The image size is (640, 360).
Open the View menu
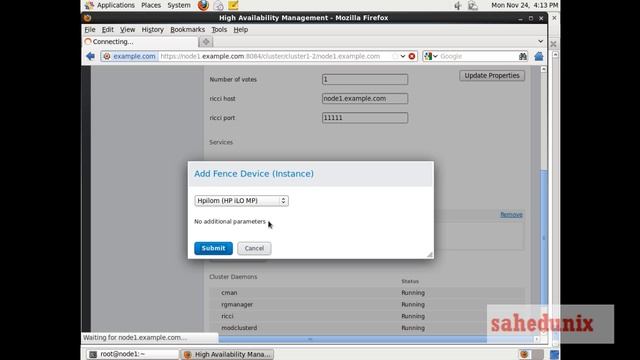point(127,29)
